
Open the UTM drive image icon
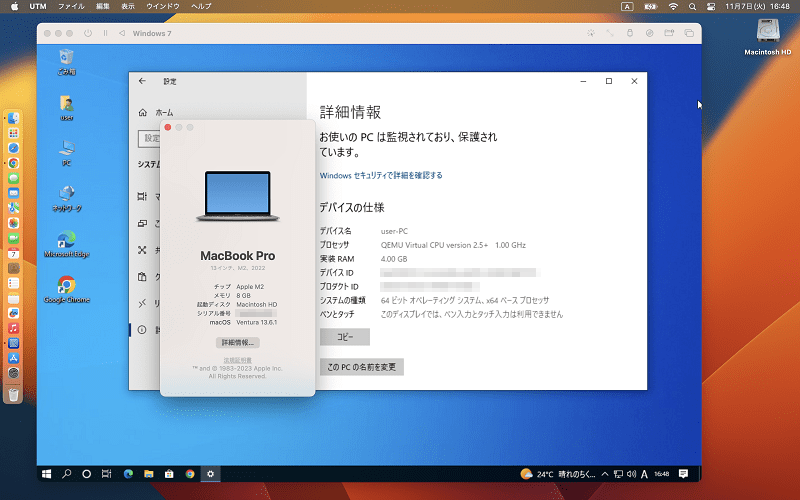point(649,33)
